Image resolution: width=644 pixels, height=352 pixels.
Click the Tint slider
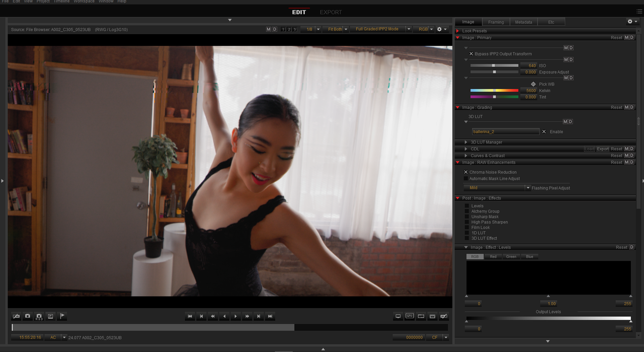pyautogui.click(x=494, y=97)
